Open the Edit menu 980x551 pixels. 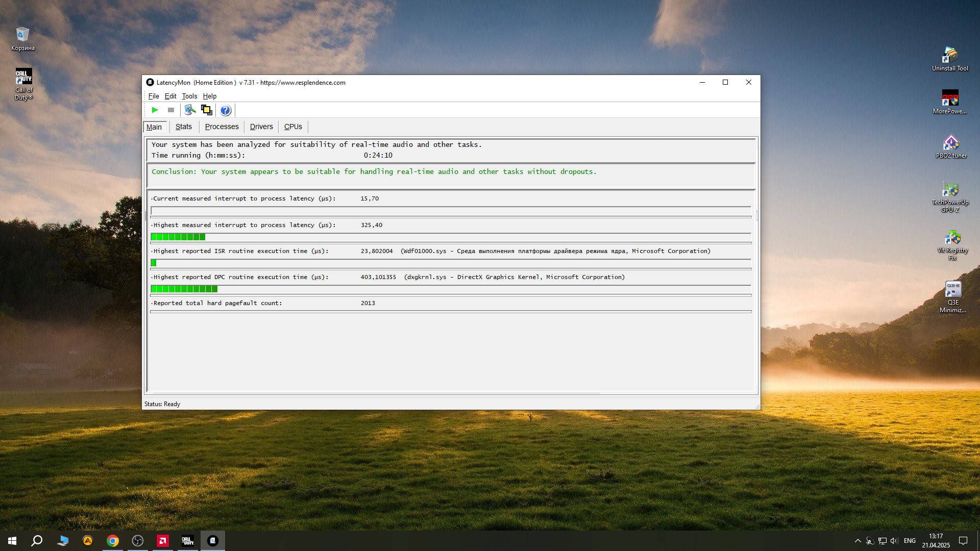coord(170,96)
